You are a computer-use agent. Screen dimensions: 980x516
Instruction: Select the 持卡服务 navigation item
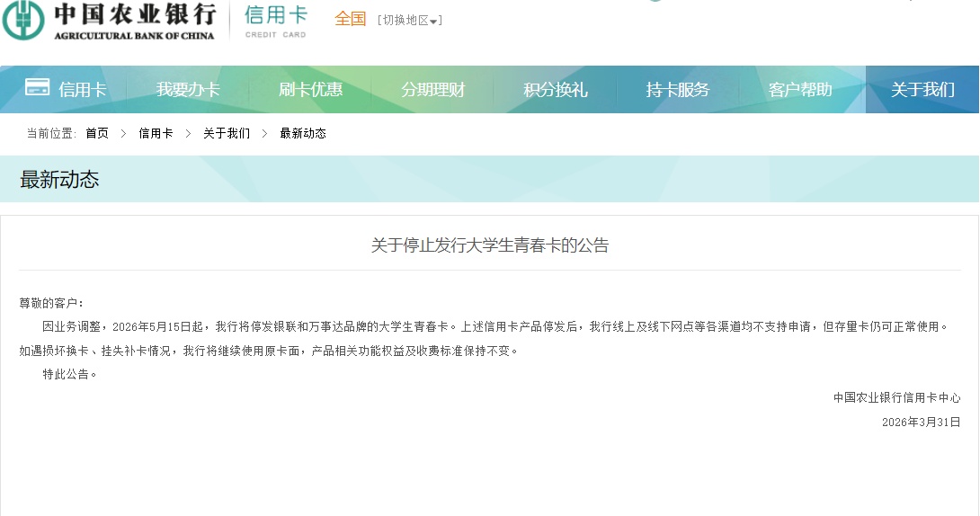point(677,90)
